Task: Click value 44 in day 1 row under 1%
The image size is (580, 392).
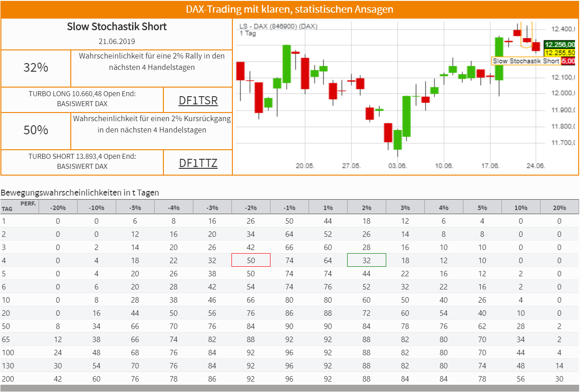Action: click(328, 221)
